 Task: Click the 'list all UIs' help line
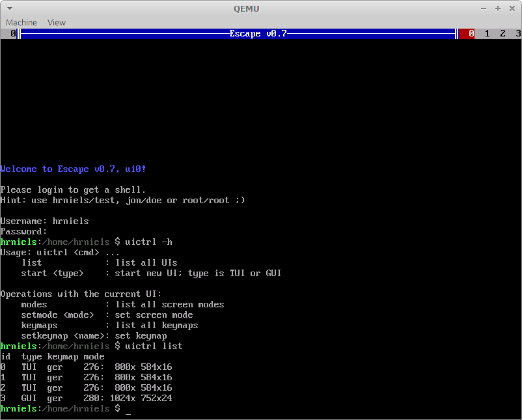click(99, 263)
